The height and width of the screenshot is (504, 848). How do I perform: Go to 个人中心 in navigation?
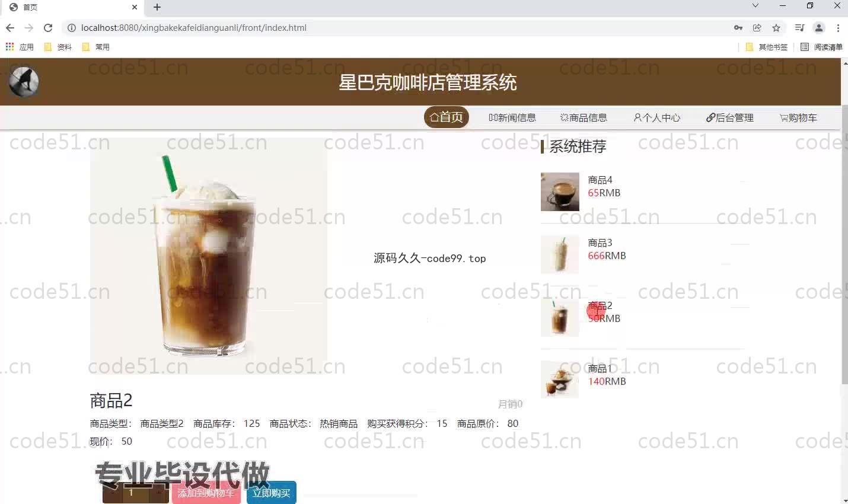click(657, 117)
